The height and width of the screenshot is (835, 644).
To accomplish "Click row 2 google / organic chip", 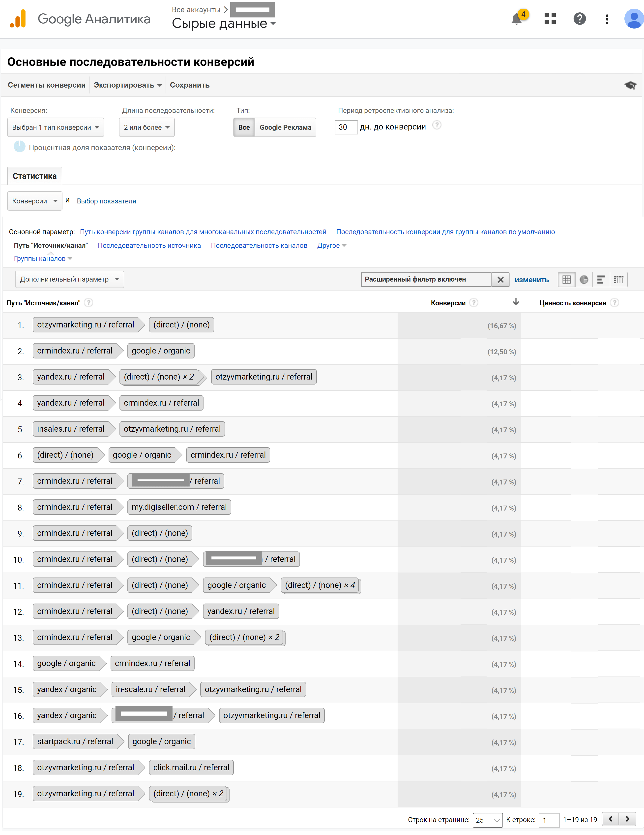I will 161,351.
